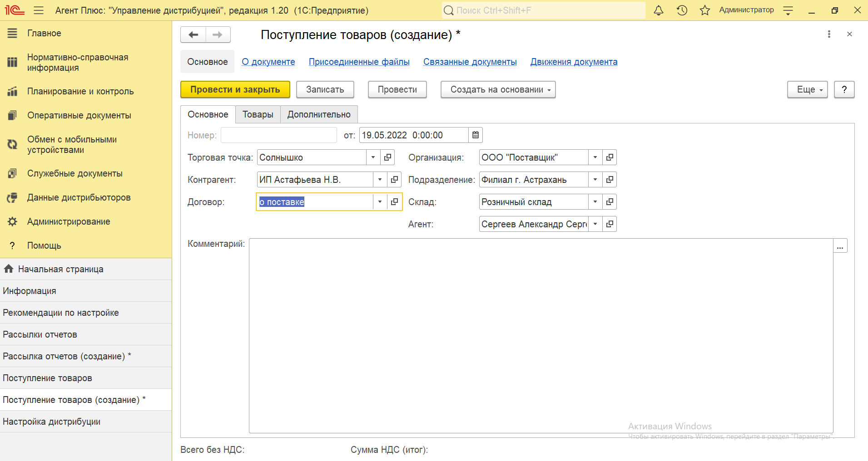Click into the Комментарий text area
Image resolution: width=868 pixels, height=461 pixels.
coord(541,336)
